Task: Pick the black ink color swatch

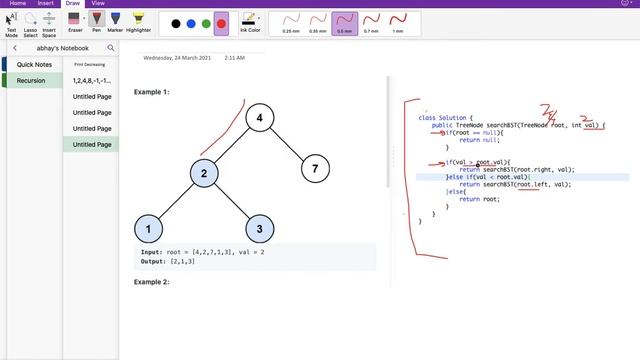Action: [176, 24]
